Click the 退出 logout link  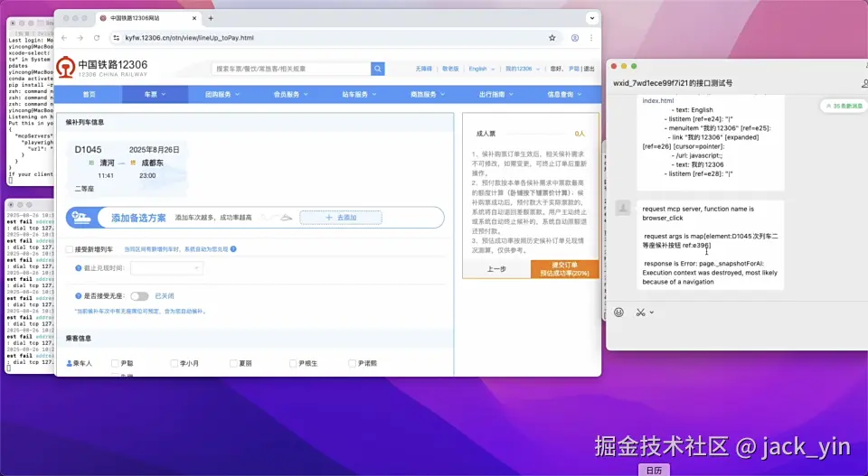pos(589,69)
